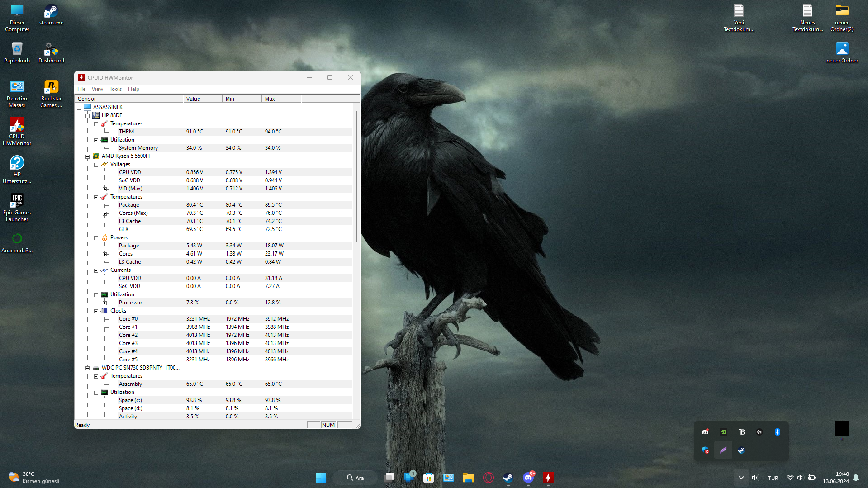Click the Min column header
The width and height of the screenshot is (868, 488).
[x=242, y=99]
